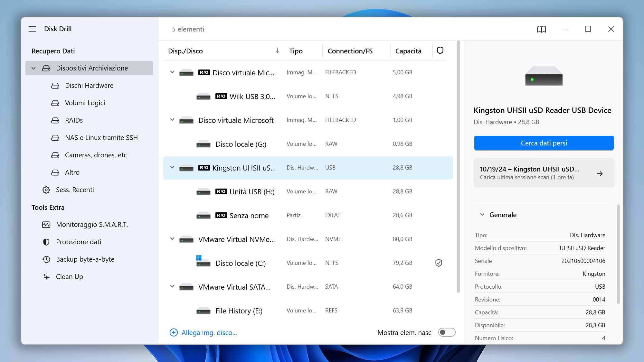
Task: Click the Backup byte-a-byte icon
Action: point(46,259)
